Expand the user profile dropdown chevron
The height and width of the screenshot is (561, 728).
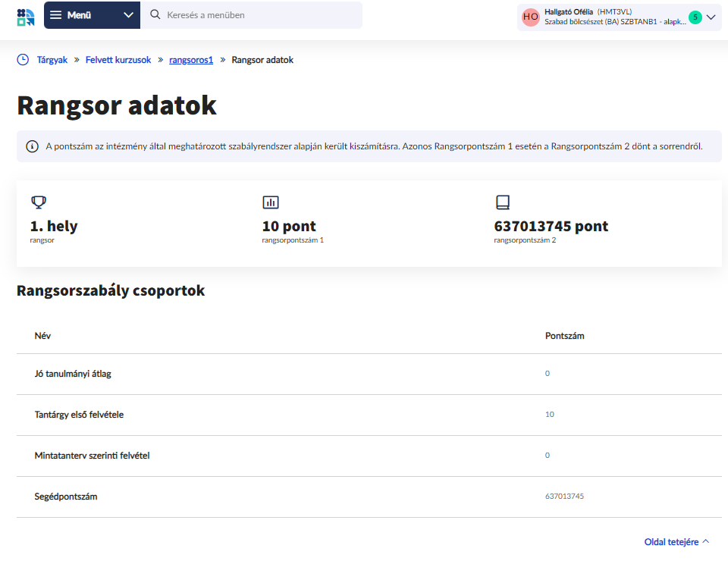(711, 17)
